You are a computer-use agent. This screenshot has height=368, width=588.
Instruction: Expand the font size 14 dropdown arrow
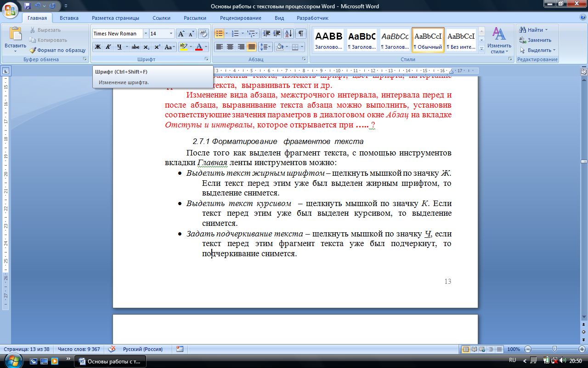(x=171, y=34)
